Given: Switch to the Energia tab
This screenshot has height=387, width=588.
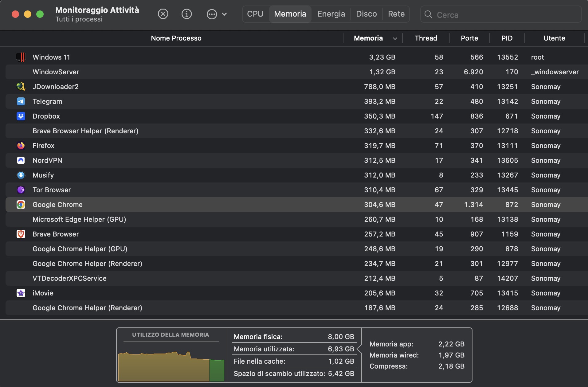Looking at the screenshot, I should 331,14.
